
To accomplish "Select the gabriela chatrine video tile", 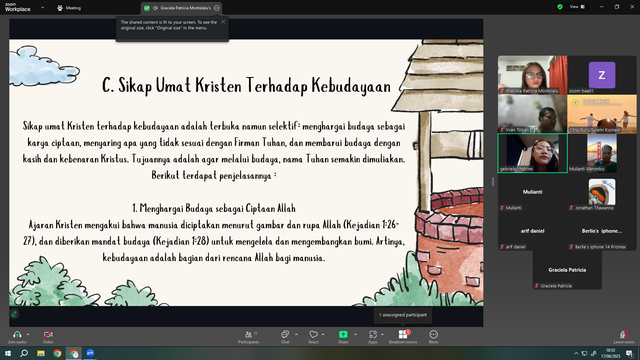I will pyautogui.click(x=532, y=153).
